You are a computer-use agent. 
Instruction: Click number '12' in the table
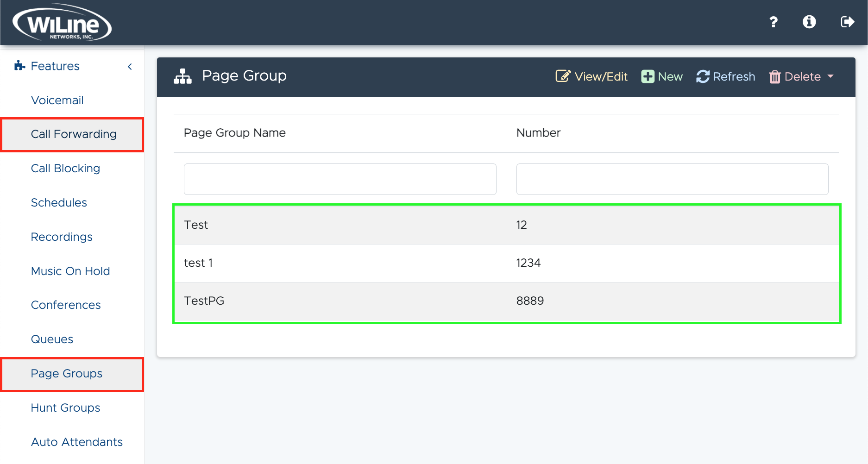(x=522, y=225)
